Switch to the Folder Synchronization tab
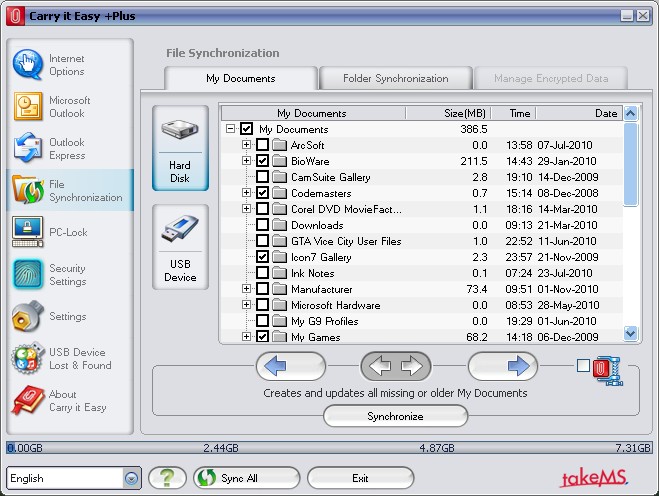This screenshot has height=496, width=659. click(x=395, y=78)
